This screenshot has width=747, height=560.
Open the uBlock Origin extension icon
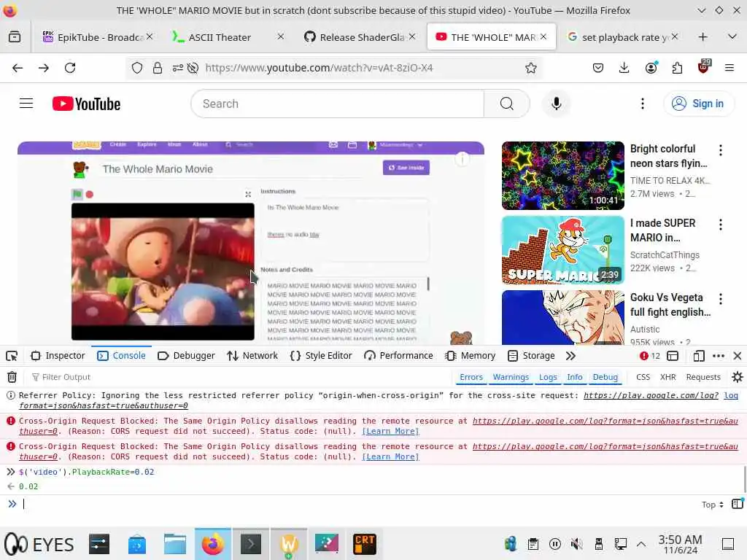pyautogui.click(x=704, y=66)
